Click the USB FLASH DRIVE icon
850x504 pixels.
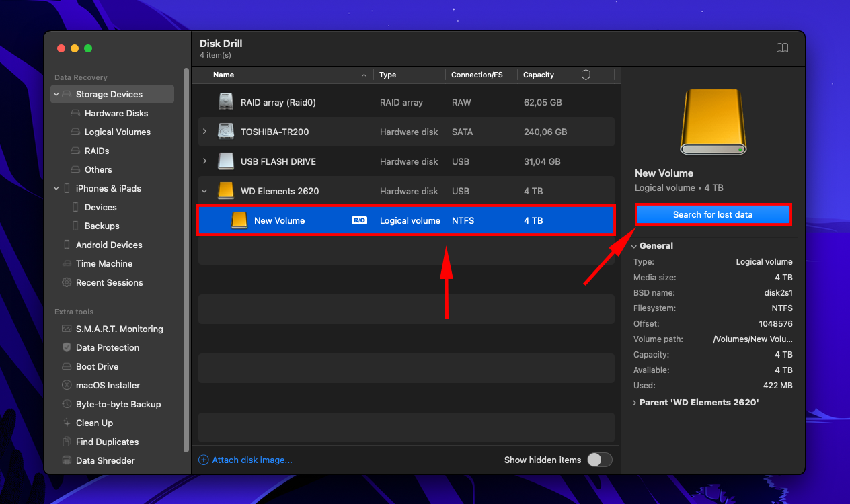(x=226, y=161)
